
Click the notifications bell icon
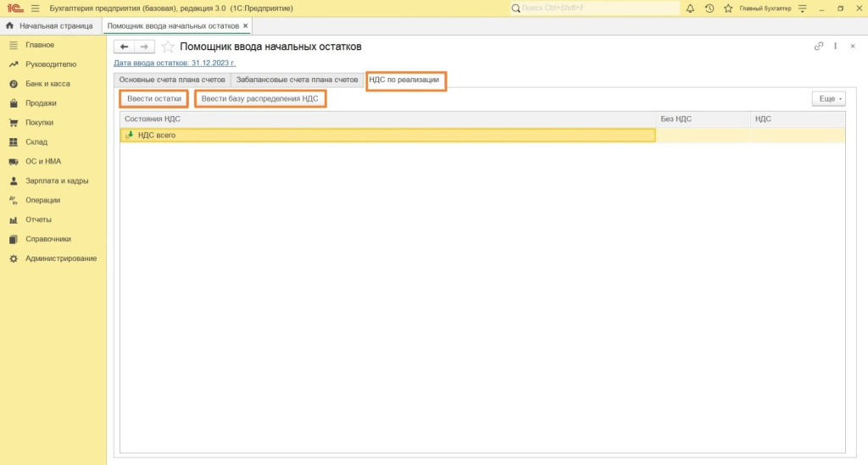tap(690, 8)
